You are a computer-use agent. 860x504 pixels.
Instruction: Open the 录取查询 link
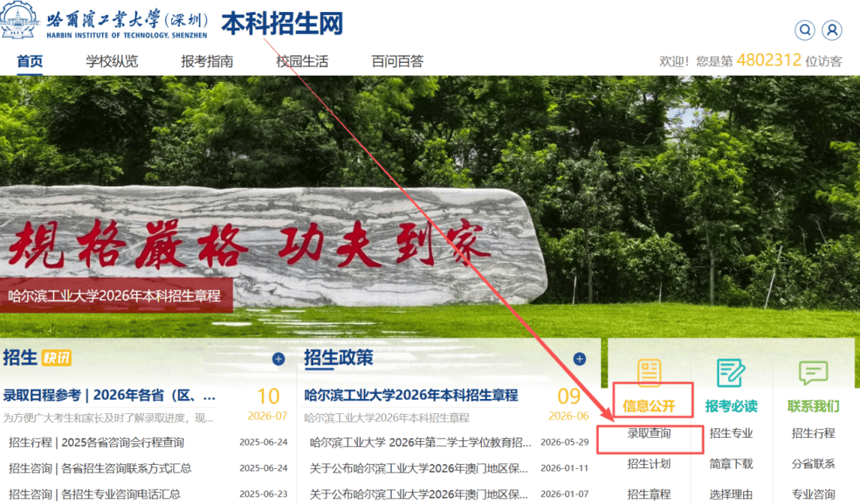(650, 433)
